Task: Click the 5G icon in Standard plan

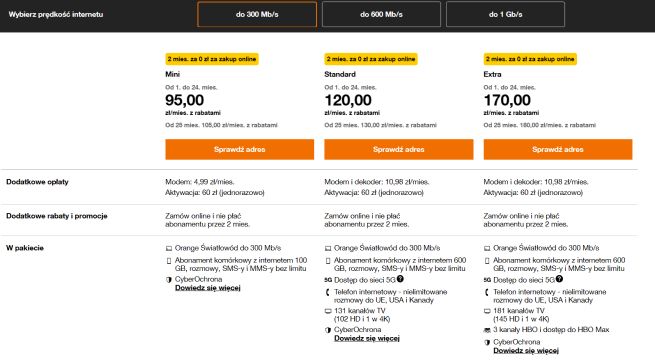Action: coord(328,280)
